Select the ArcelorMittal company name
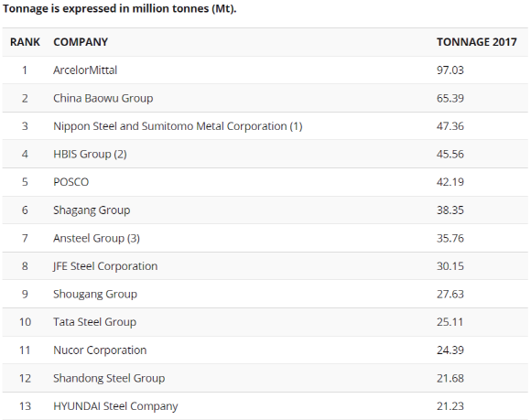Viewport: 531px width, 420px height. pyautogui.click(x=85, y=70)
